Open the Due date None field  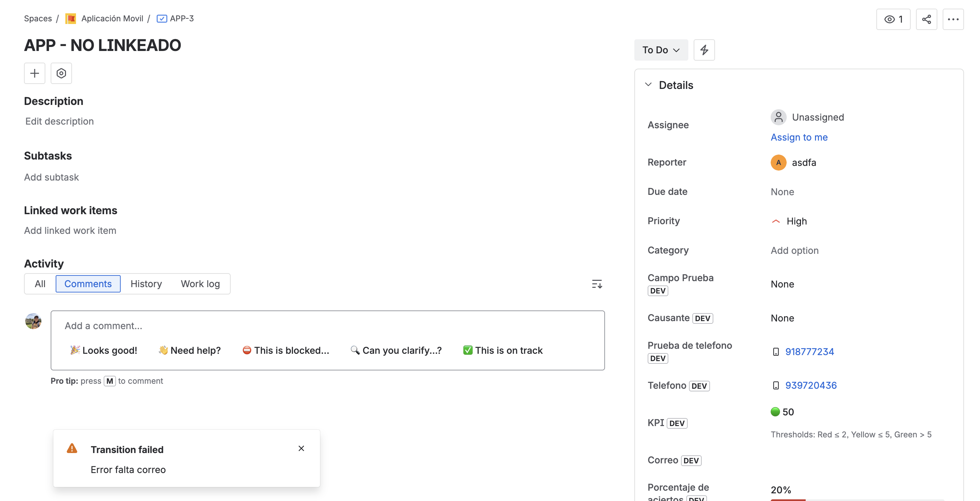tap(782, 192)
